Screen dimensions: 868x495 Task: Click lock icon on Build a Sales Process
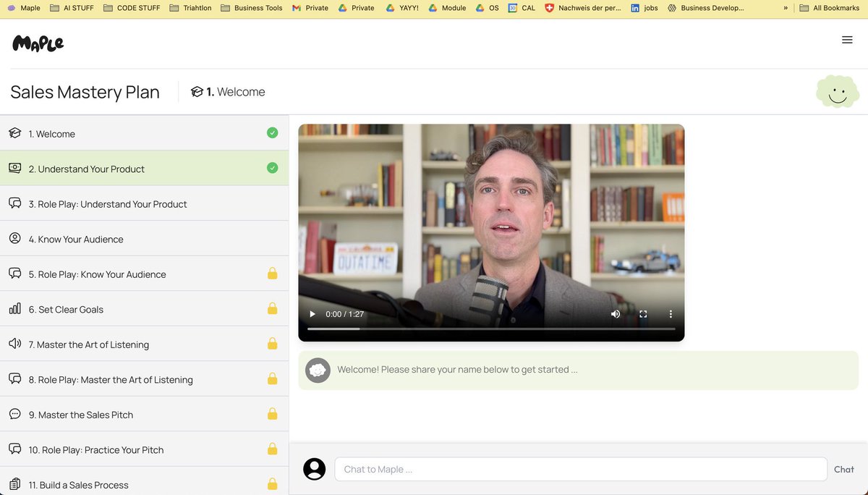click(272, 483)
